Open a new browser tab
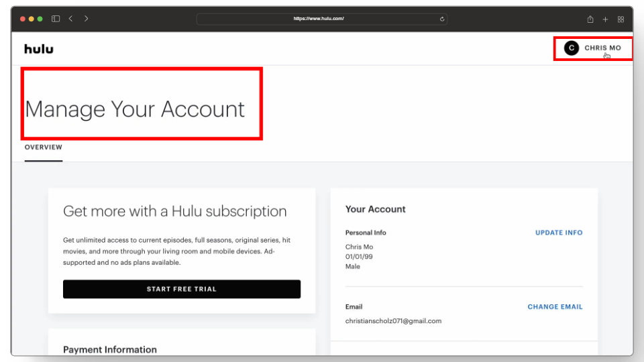 click(605, 19)
